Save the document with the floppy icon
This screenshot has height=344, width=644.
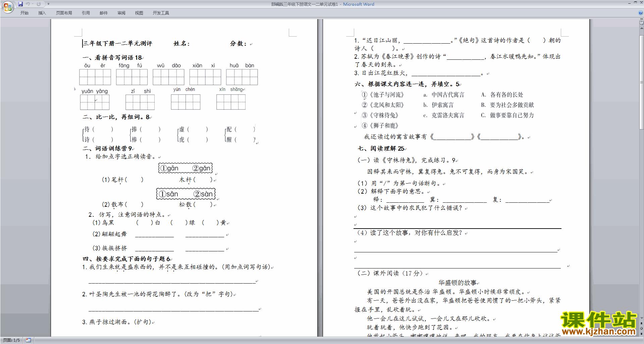[x=20, y=4]
